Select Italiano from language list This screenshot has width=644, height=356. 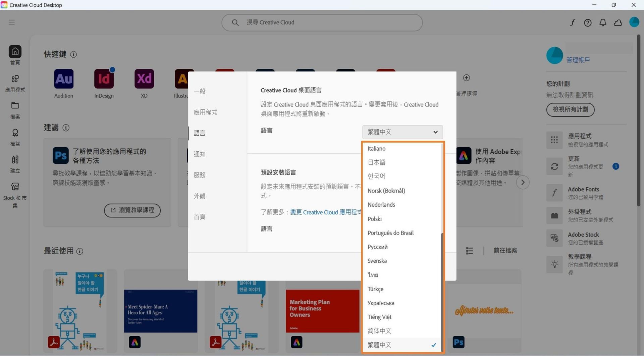tap(401, 149)
